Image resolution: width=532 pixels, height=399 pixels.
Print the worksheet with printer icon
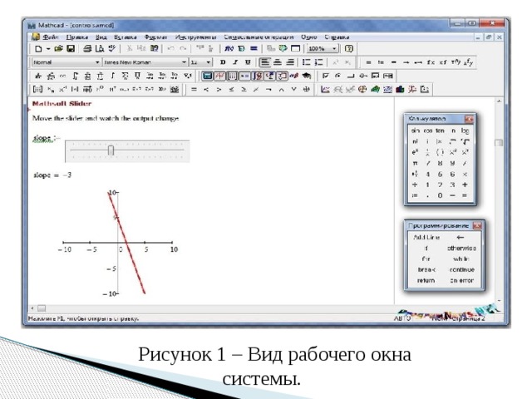[87, 48]
